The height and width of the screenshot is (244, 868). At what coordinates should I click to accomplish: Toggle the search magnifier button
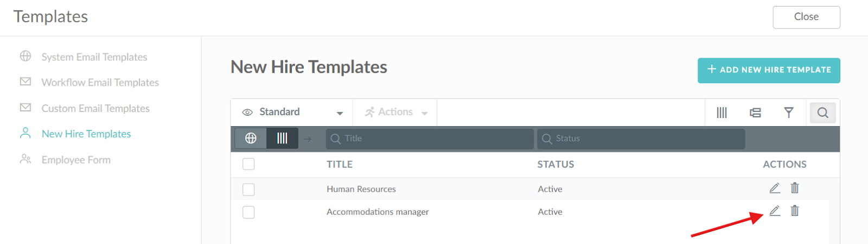pyautogui.click(x=822, y=112)
